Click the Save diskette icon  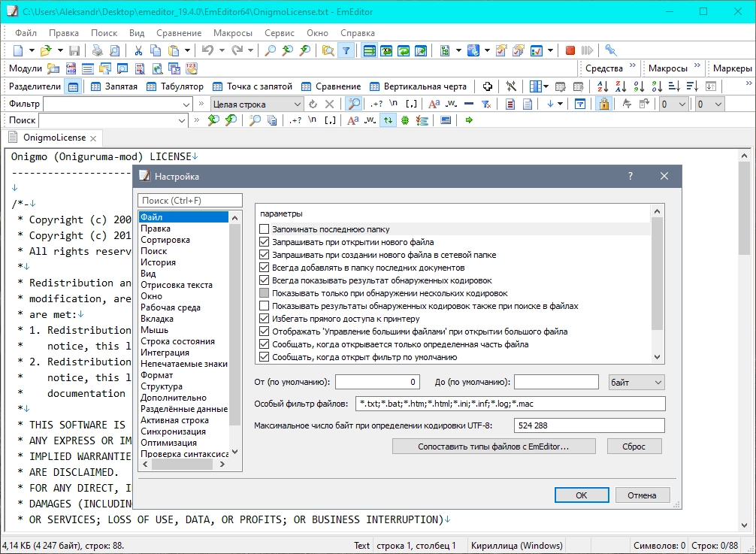[x=74, y=50]
